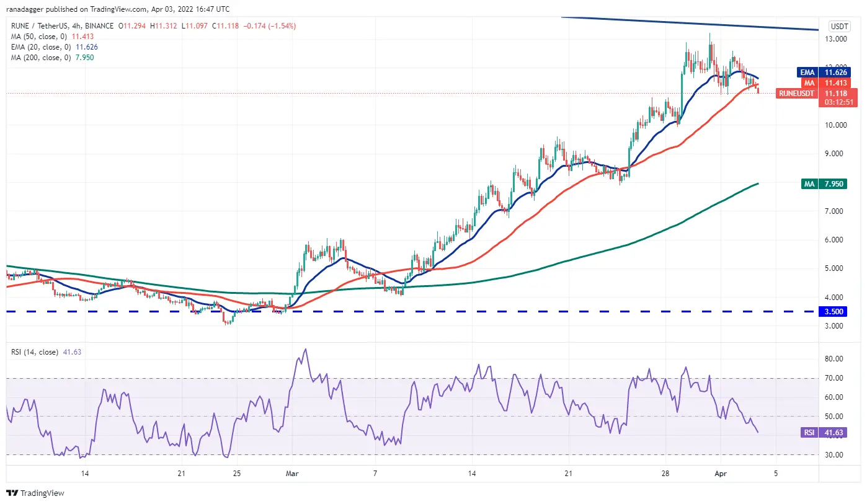This screenshot has height=504, width=867.
Task: Click the TradingView logo at bottom left
Action: pos(35,493)
